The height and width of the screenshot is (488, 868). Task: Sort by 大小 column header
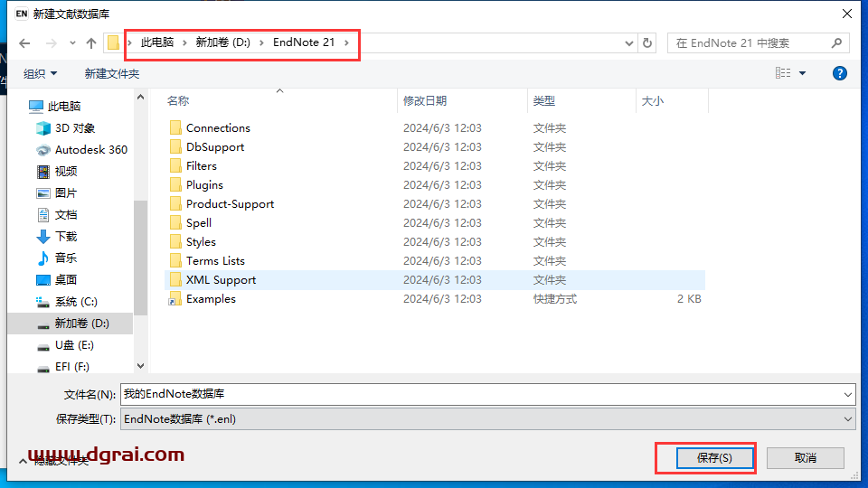pyautogui.click(x=652, y=100)
